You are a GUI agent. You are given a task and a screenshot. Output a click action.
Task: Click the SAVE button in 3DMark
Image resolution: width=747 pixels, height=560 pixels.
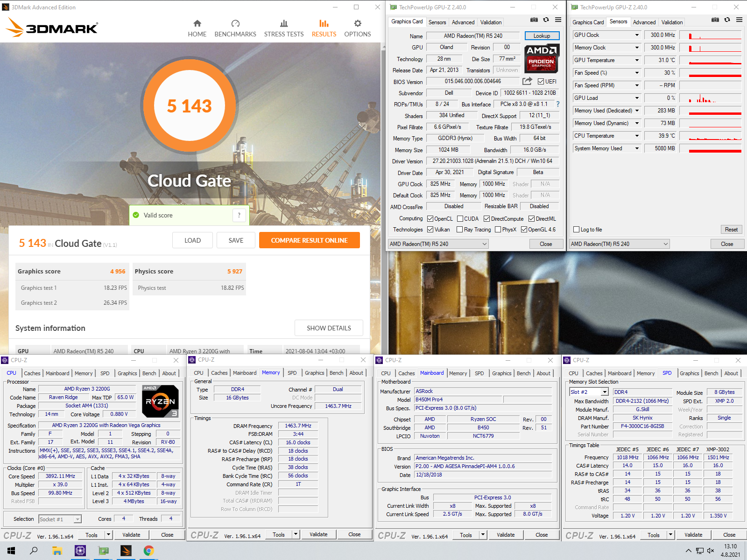[x=236, y=240]
